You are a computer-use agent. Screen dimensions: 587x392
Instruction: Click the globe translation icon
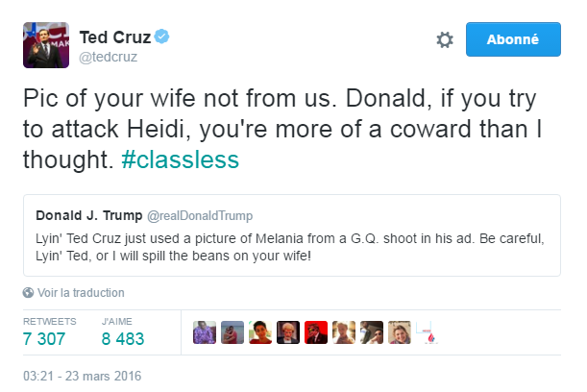click(28, 293)
